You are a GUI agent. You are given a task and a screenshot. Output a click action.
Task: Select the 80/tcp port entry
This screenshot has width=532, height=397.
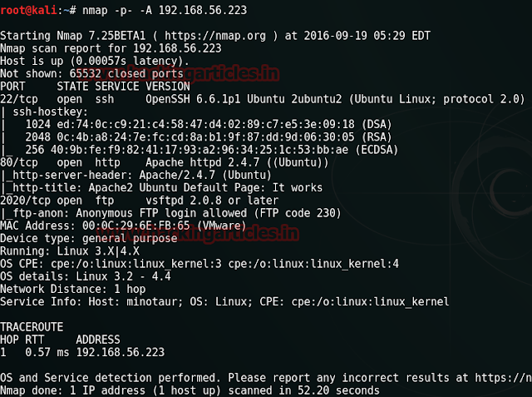pyautogui.click(x=19, y=163)
